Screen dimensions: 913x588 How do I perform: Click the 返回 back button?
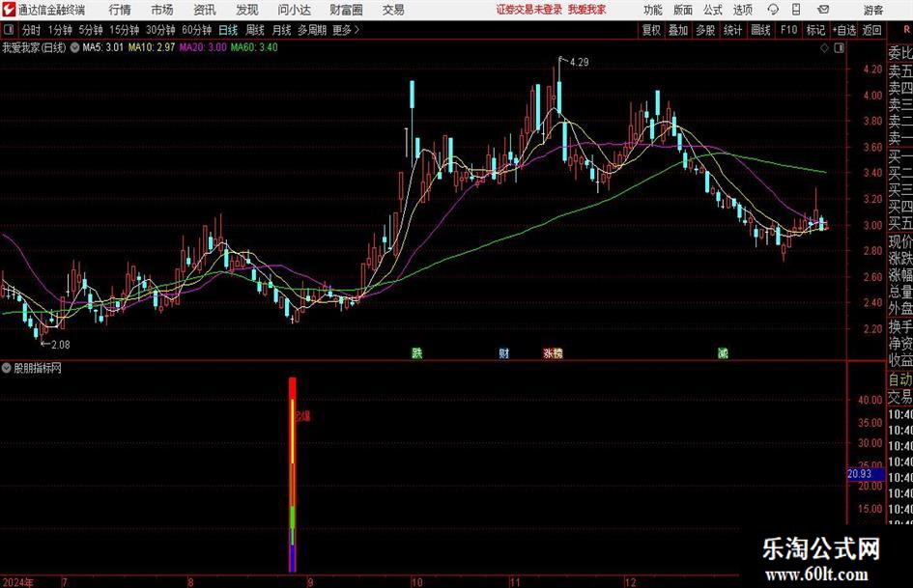(x=871, y=30)
